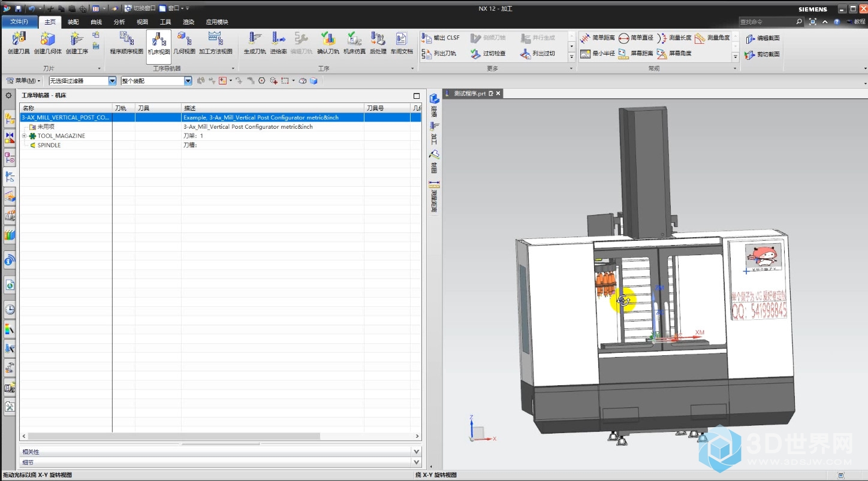Click the 刀具号 column header
Image resolution: width=868 pixels, height=481 pixels.
tap(387, 108)
